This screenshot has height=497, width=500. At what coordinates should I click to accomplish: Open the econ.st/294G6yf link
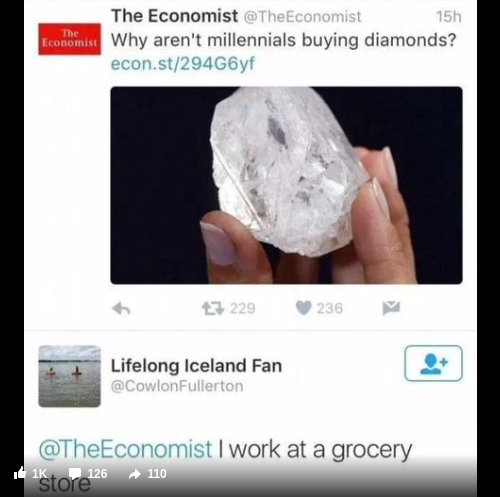point(183,63)
